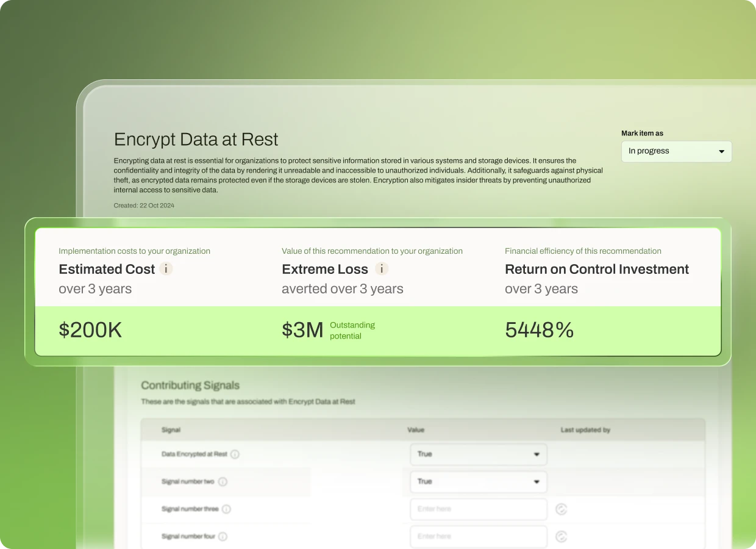Click the 'Last updated by' column header
Viewport: 756px width, 549px height.
tap(585, 430)
